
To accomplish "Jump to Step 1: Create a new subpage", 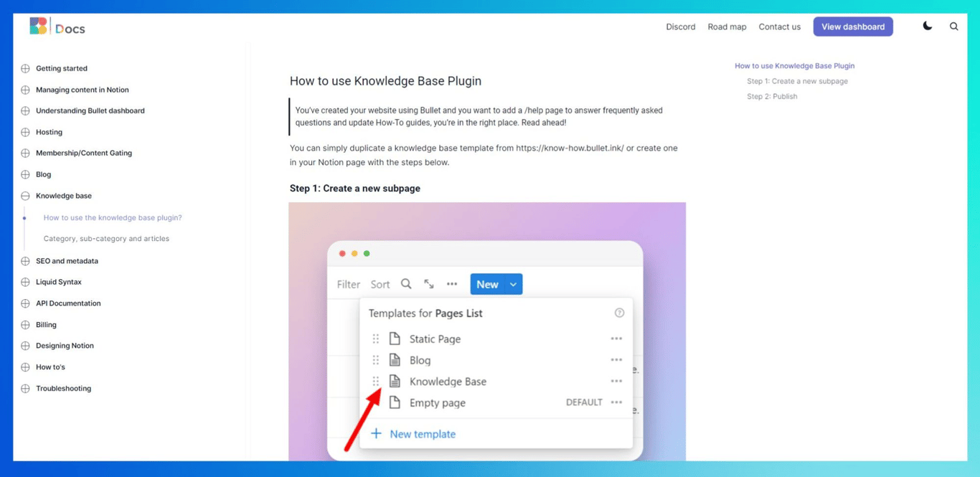I will [797, 81].
